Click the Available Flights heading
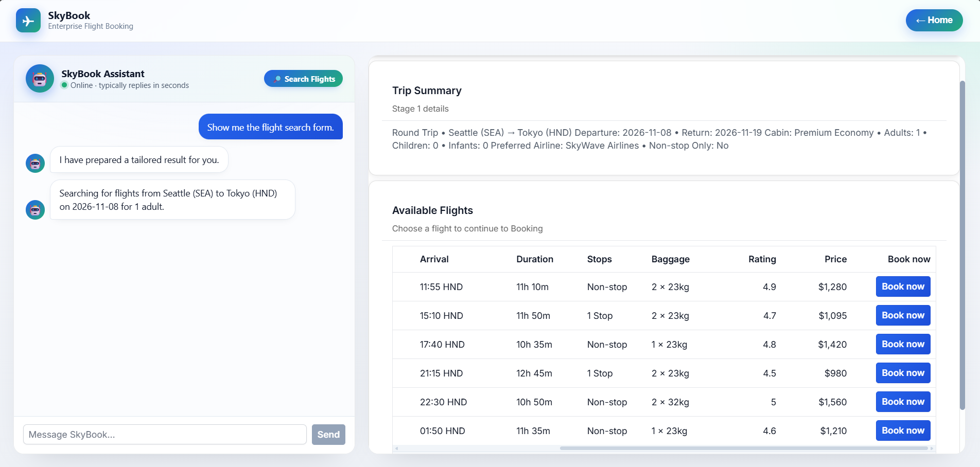The image size is (980, 467). (x=432, y=210)
